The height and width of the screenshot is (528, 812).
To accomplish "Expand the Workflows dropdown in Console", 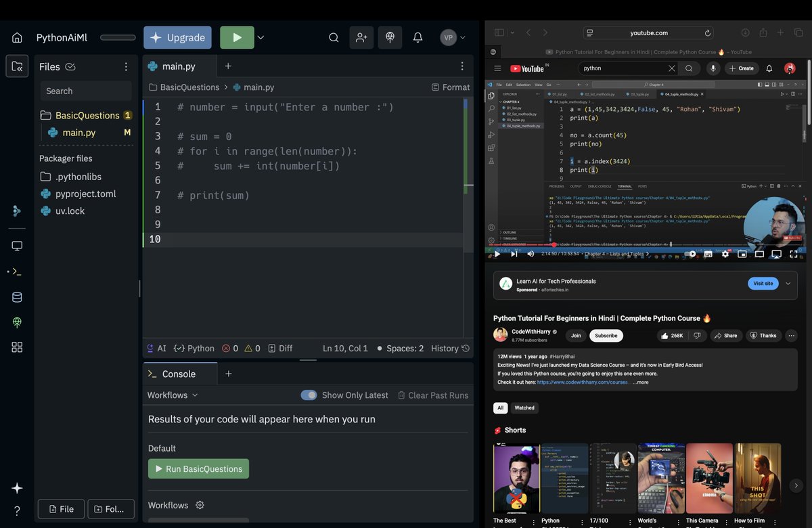I will (173, 395).
